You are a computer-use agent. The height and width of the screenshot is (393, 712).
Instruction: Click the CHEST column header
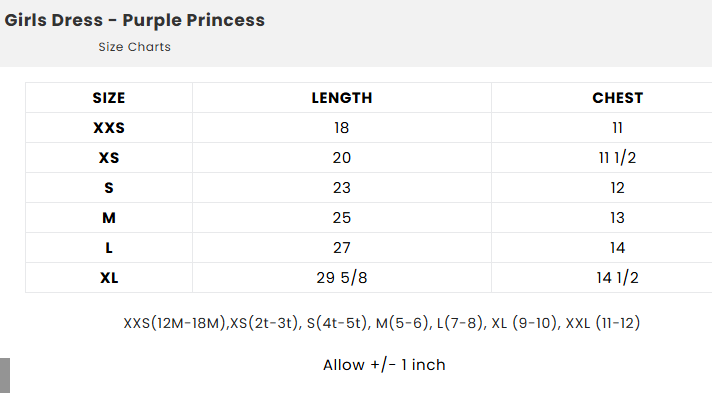(x=618, y=98)
